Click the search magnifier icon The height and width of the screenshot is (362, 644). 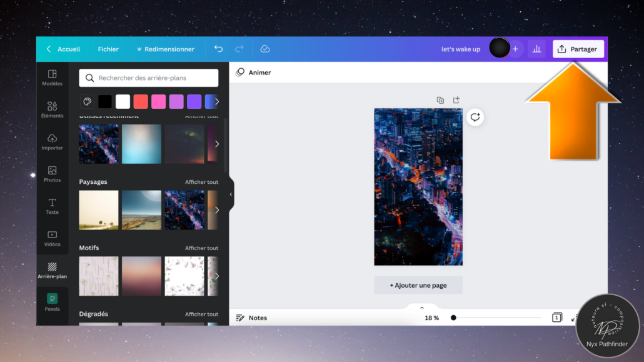point(89,78)
